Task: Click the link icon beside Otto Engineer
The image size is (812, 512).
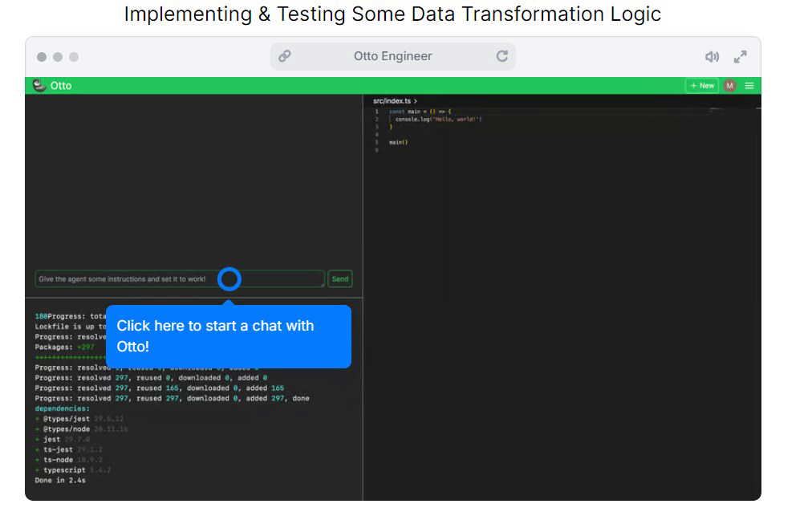Action: pyautogui.click(x=284, y=56)
